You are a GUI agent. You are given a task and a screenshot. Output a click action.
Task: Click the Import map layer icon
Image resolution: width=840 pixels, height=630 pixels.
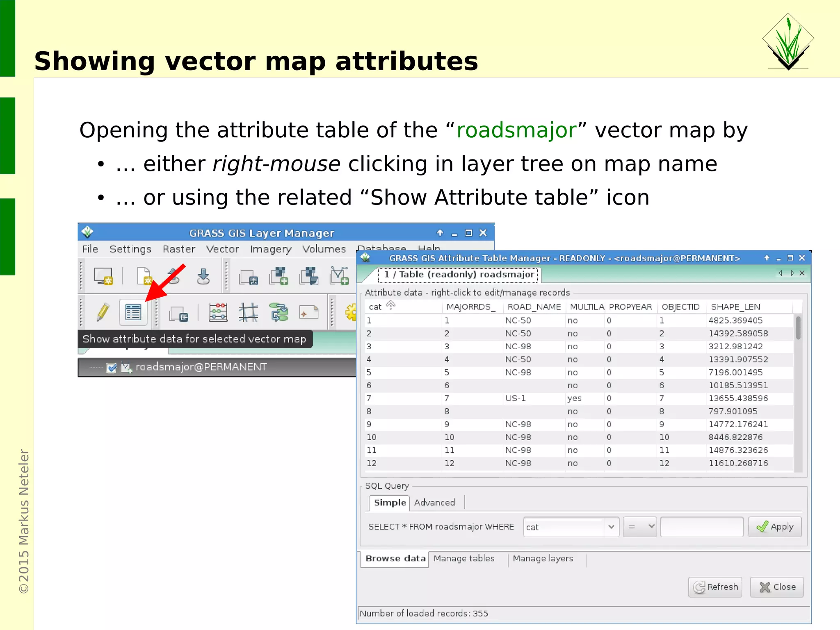178,314
